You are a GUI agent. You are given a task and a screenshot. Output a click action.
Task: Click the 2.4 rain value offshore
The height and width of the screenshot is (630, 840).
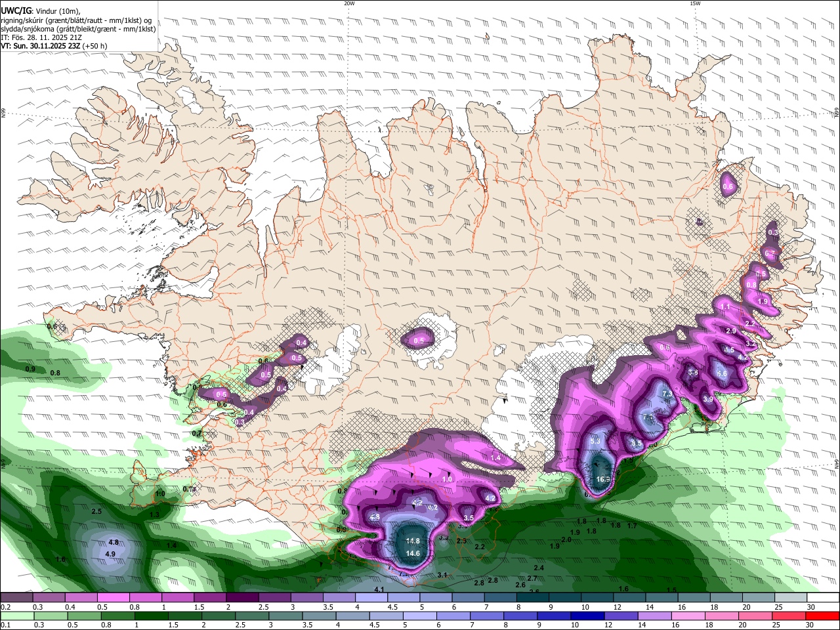point(539,568)
